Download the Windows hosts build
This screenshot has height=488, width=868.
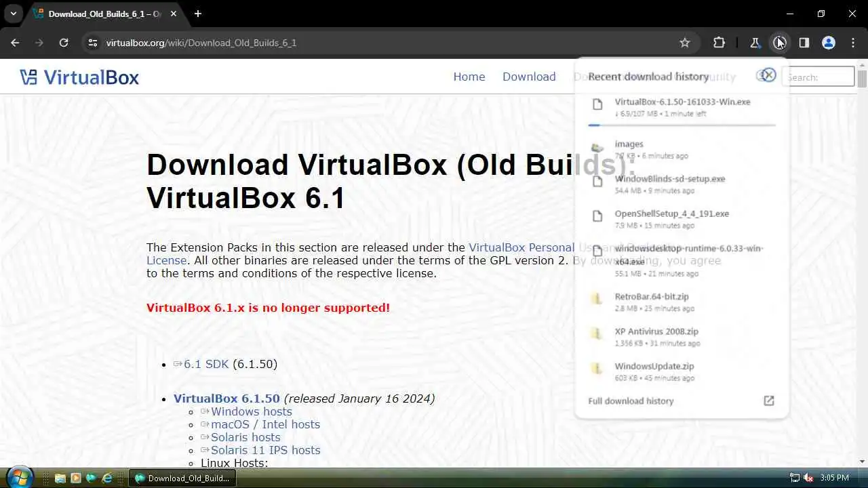[x=251, y=411]
